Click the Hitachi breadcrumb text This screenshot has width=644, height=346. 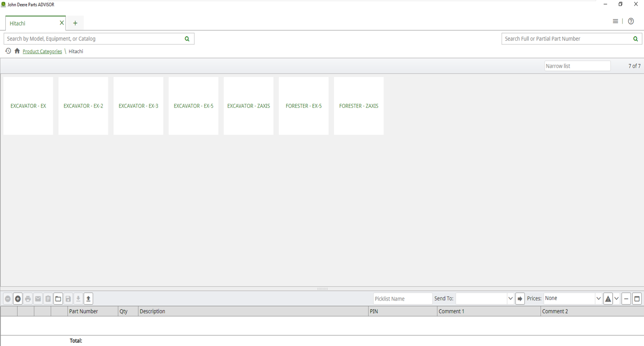[x=76, y=52]
